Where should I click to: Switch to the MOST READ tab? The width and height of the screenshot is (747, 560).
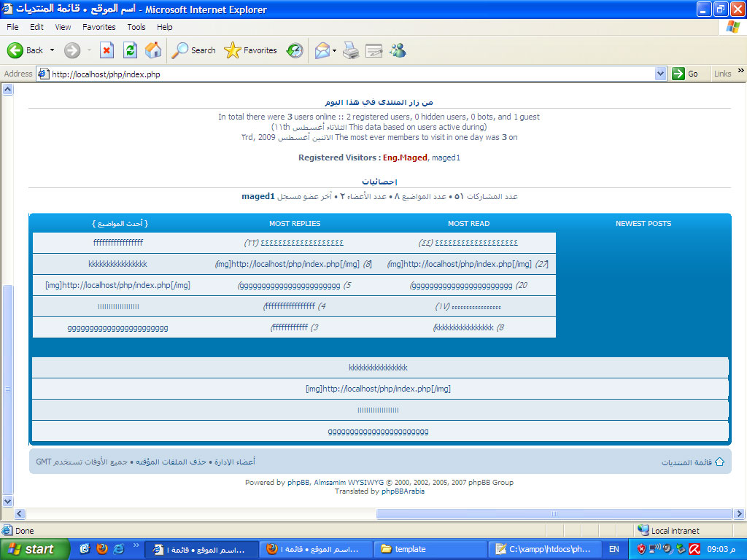468,224
